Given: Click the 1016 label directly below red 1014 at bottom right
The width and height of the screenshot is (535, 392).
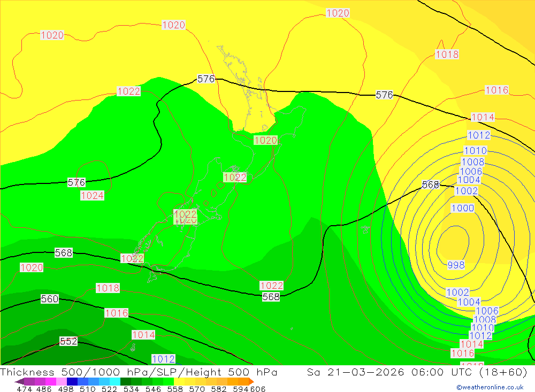Looking at the screenshot, I should [463, 353].
